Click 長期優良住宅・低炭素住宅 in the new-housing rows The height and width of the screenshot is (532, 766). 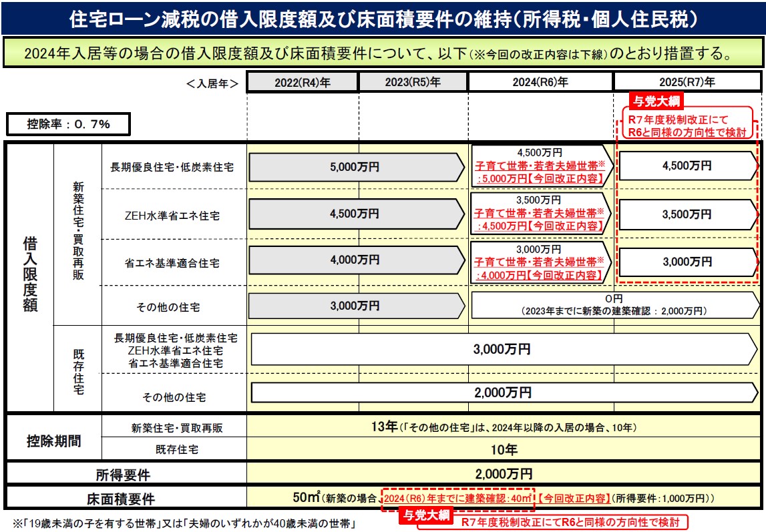coord(172,167)
